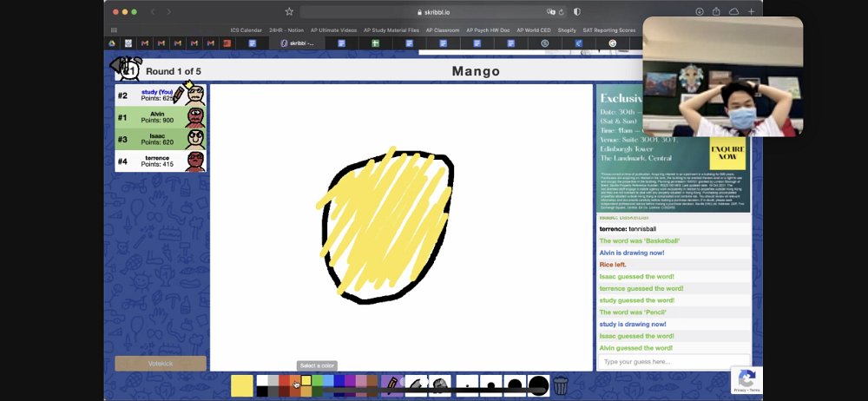Pick the light gray color swatch
868x401 pixels.
point(273,380)
